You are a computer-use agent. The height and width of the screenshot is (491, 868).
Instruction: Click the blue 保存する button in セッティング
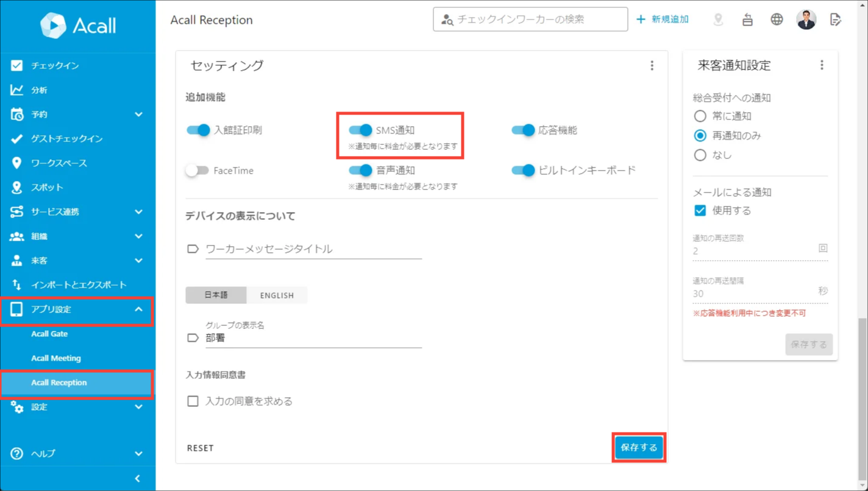point(639,448)
